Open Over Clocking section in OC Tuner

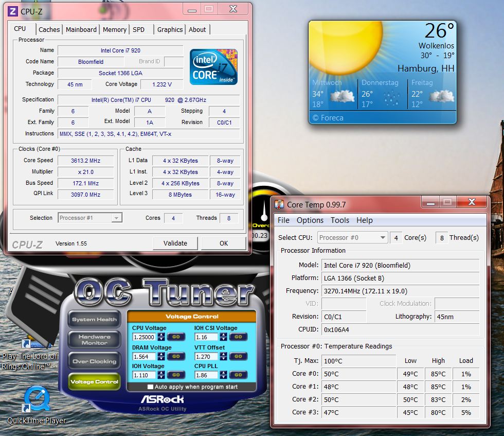pos(94,361)
